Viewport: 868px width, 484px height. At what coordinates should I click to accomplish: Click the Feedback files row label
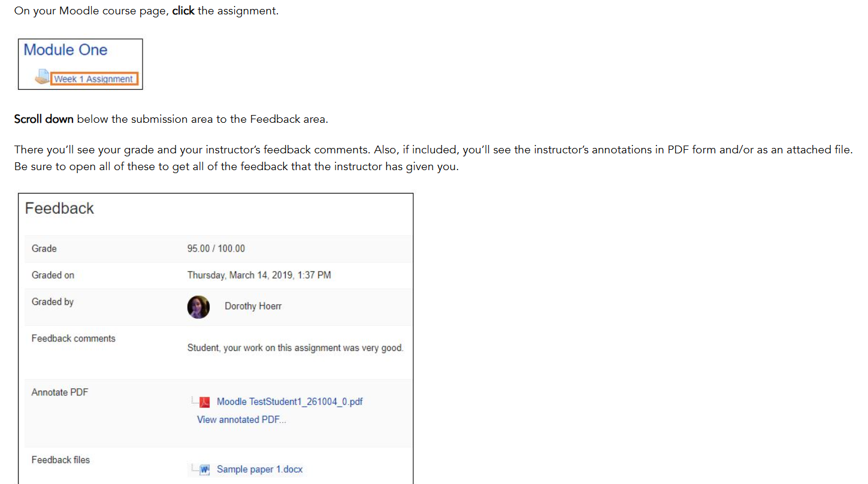click(x=61, y=460)
